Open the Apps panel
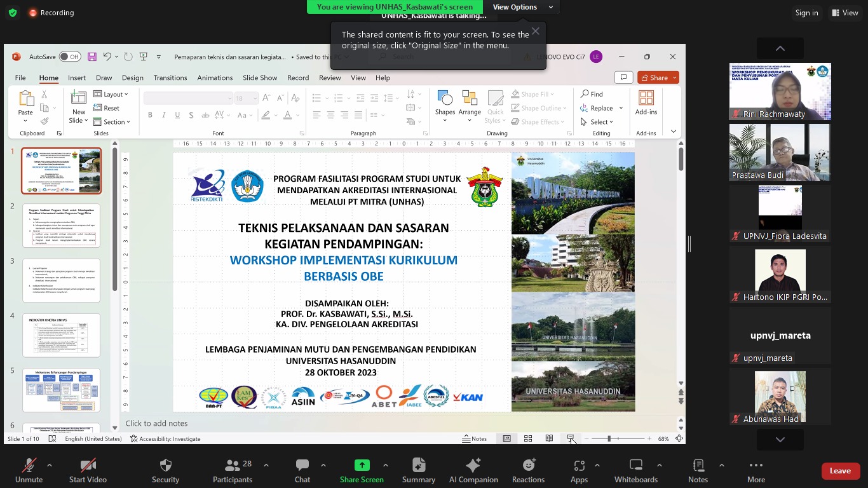The image size is (868, 488). (579, 471)
